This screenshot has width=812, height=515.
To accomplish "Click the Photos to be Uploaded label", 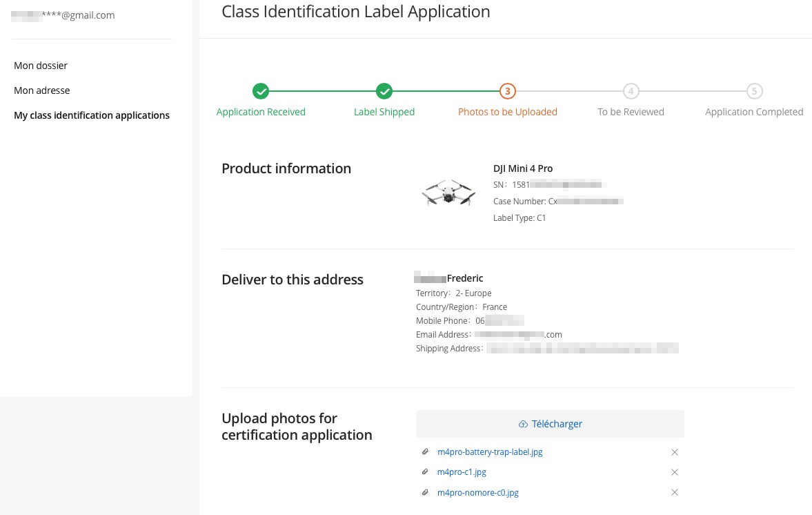I will point(508,112).
